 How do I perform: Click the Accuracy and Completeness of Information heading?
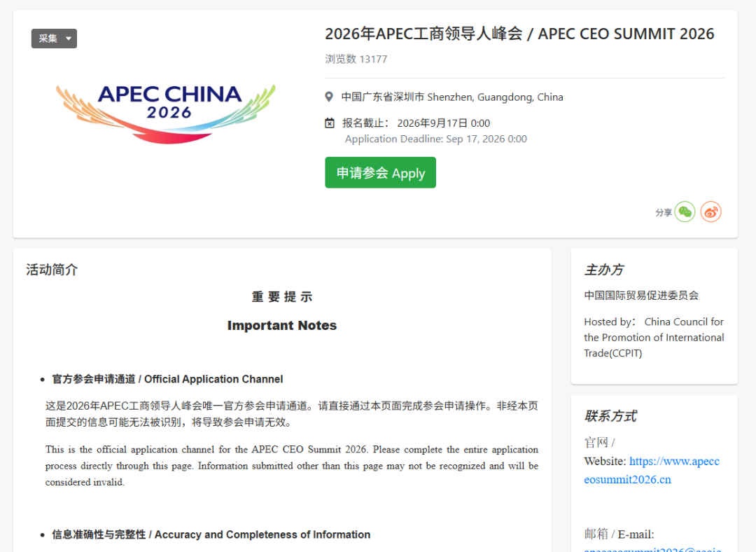coord(211,534)
